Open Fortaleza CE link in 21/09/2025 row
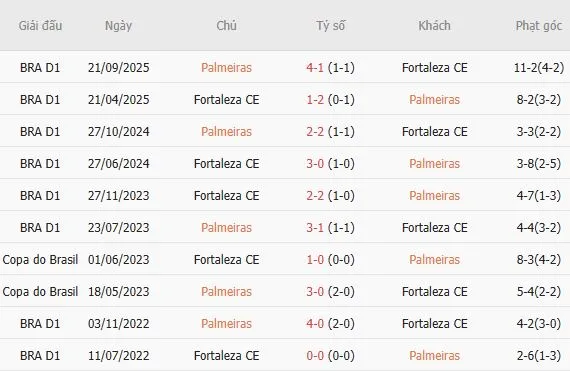This screenshot has height=371, width=570. coord(435,68)
